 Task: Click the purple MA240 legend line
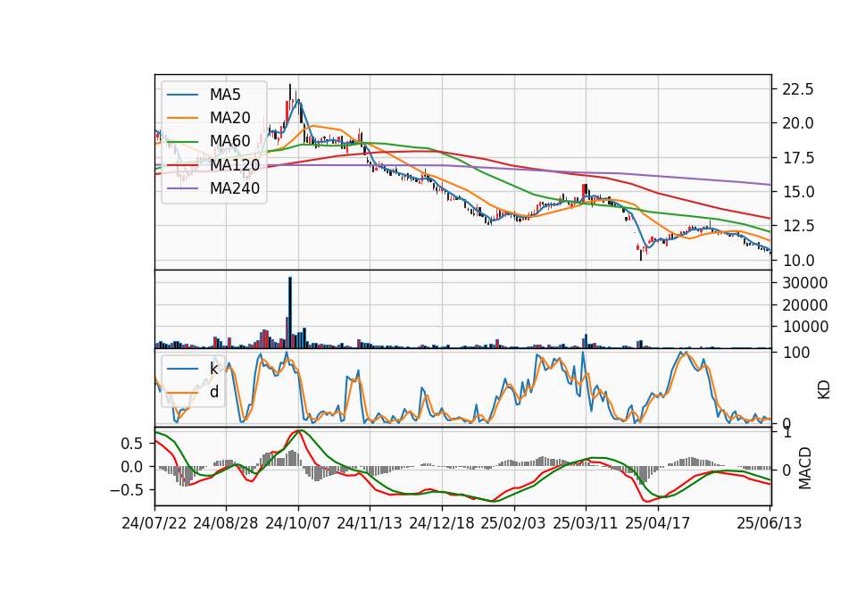point(182,188)
